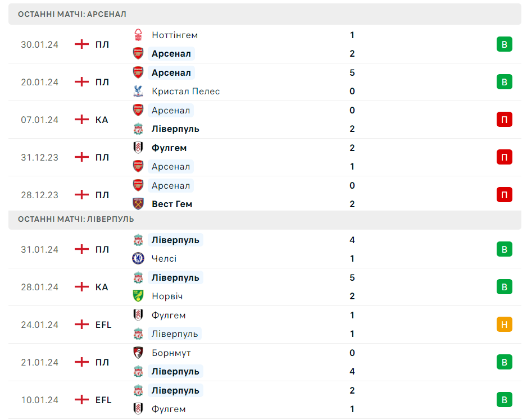Viewport: 527px width, 420px height.
Task: Click the Norwich club crest
Action: click(138, 296)
